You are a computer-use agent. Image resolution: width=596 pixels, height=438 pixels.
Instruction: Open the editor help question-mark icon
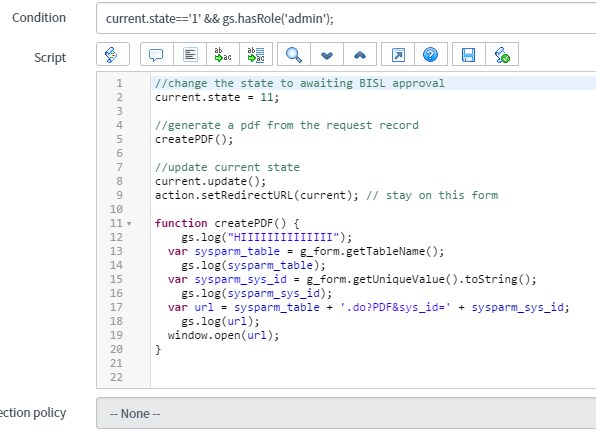pyautogui.click(x=431, y=54)
